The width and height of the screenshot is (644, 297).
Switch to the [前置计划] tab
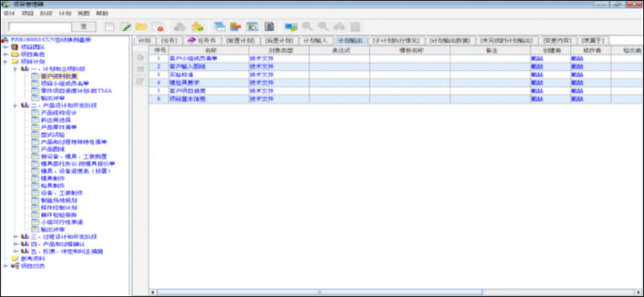tap(240, 41)
